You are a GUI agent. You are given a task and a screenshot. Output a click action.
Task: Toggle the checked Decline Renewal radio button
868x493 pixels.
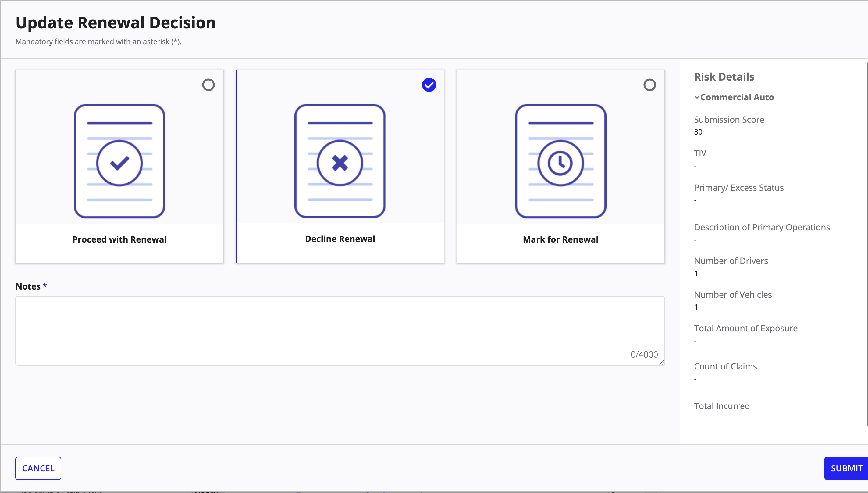[x=429, y=85]
